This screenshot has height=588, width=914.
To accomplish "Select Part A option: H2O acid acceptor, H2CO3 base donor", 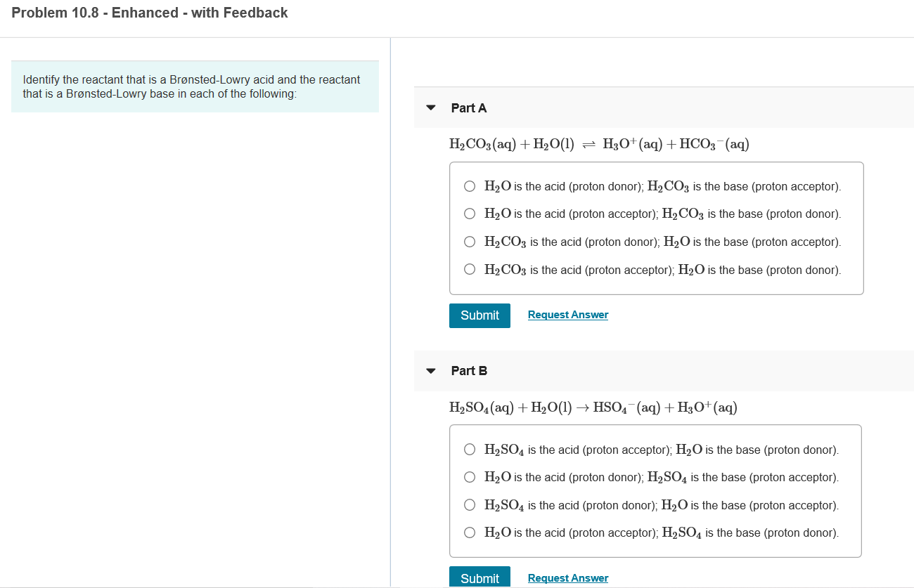I will point(470,214).
